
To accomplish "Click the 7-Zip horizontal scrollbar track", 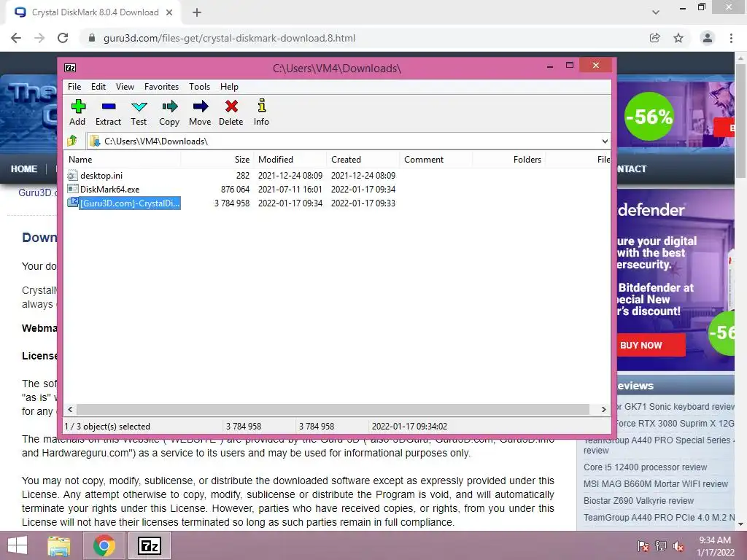I will point(333,410).
